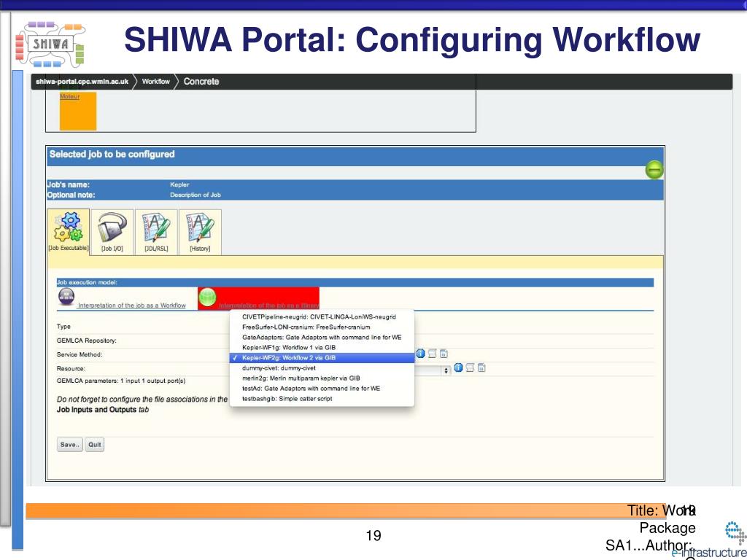Open the History tab
747x560 pixels.
click(x=200, y=232)
